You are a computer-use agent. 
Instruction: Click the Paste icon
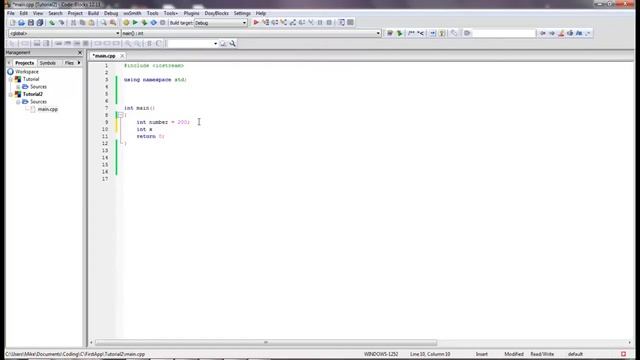[91, 23]
